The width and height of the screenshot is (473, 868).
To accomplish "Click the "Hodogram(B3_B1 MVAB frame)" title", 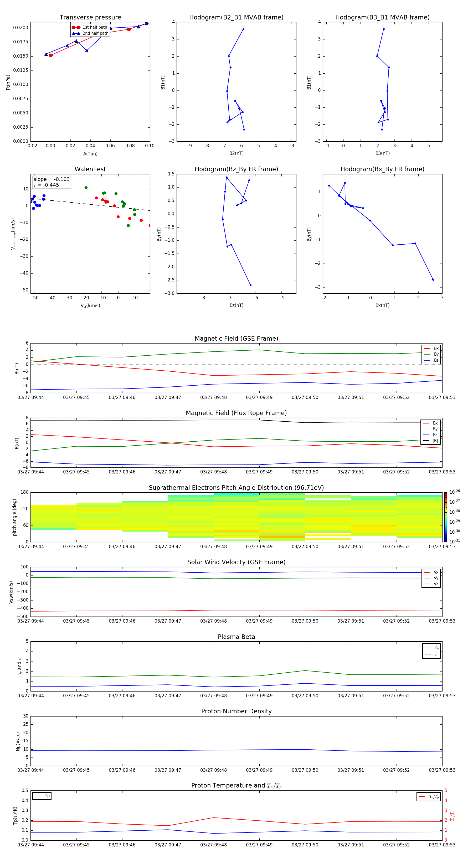I will [382, 18].
